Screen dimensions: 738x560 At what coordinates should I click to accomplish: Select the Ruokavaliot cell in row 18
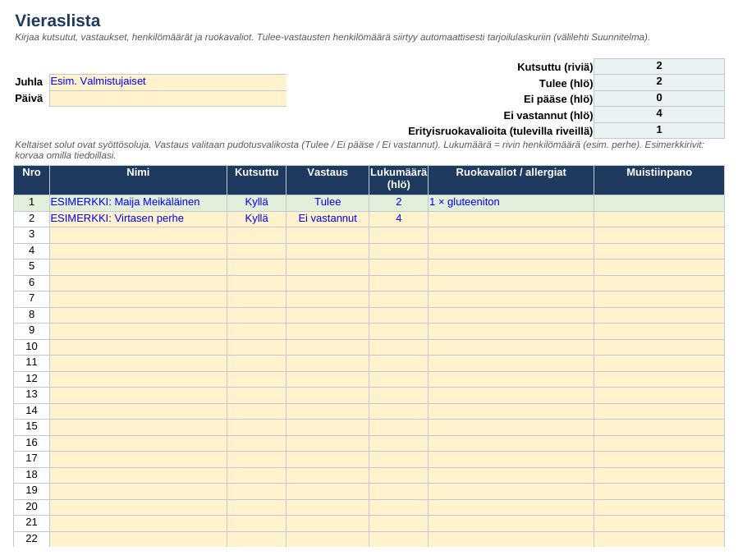pos(511,475)
